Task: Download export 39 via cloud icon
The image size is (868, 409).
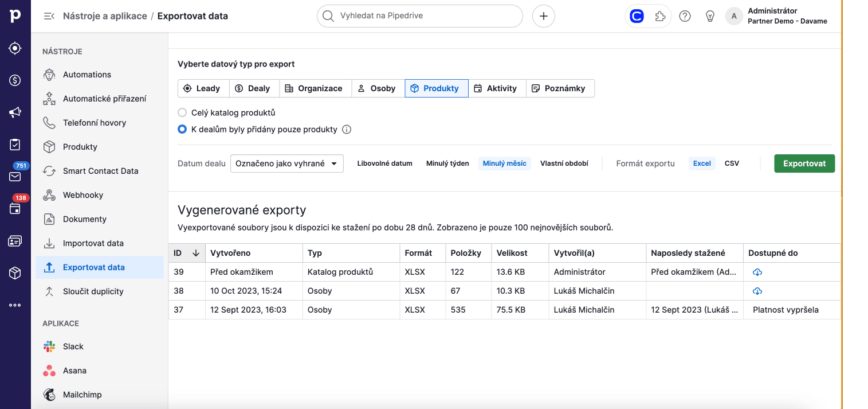Action: (757, 272)
